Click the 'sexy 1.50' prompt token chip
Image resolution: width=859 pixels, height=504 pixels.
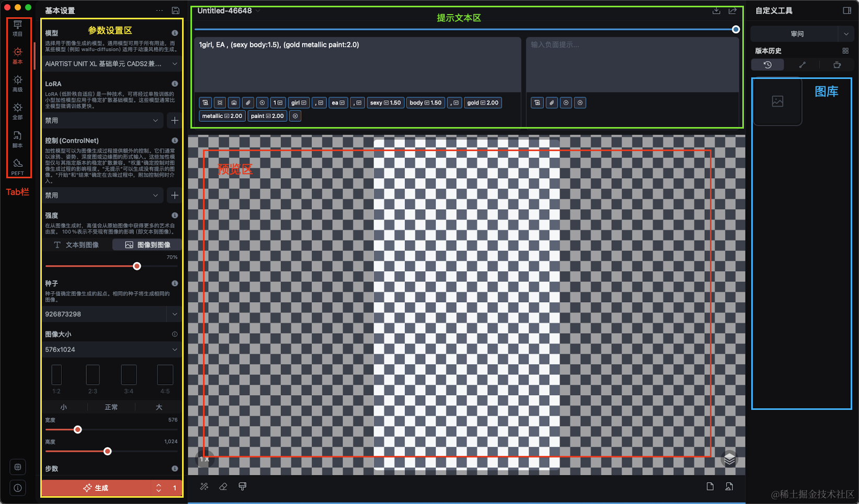[x=386, y=102]
